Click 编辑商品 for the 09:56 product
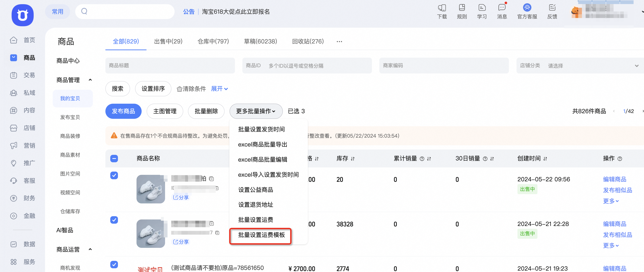This screenshot has width=644, height=272. point(615,179)
